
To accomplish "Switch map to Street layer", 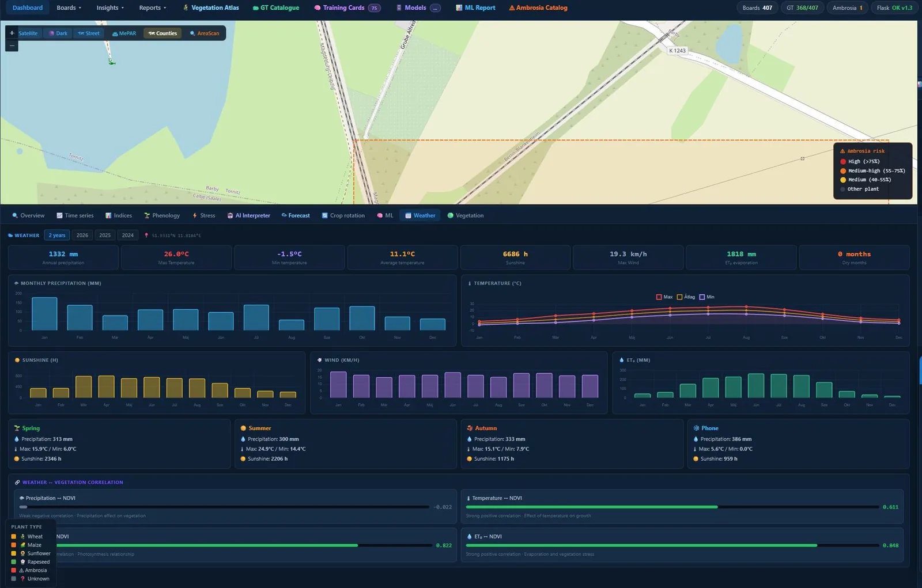I will tap(89, 33).
